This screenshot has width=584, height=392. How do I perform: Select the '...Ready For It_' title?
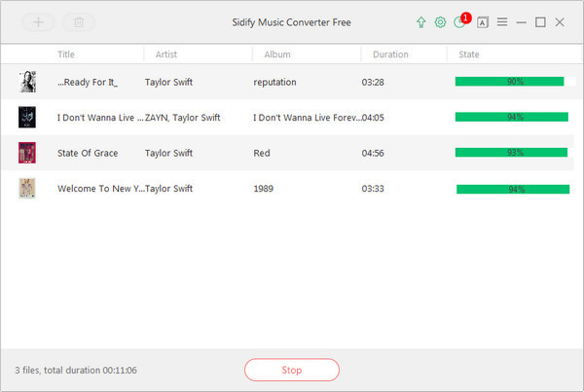pos(88,83)
